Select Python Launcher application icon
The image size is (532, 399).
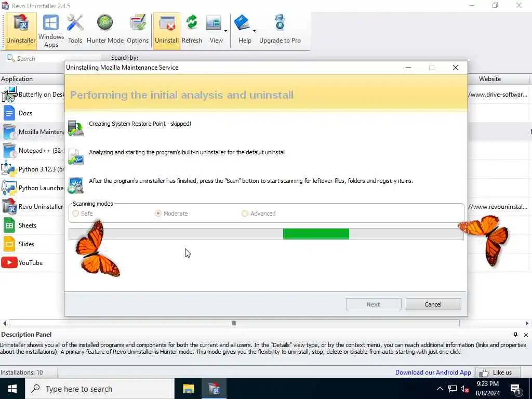point(9,188)
